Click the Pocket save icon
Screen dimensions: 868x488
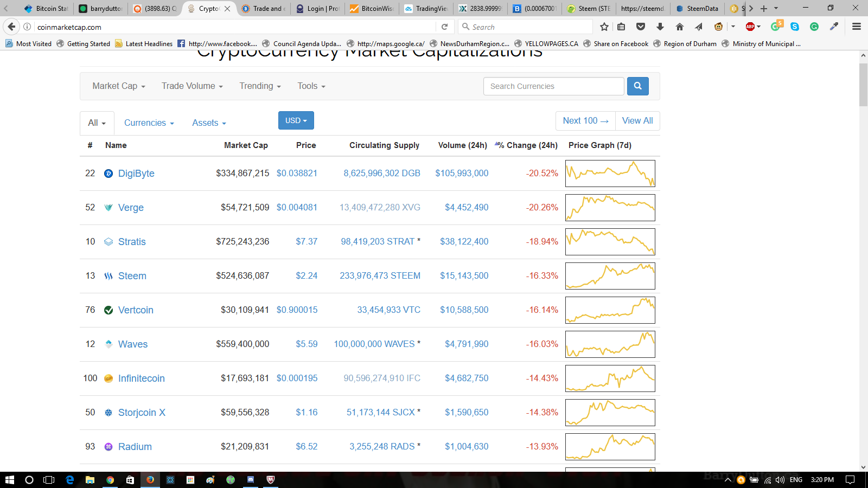[641, 27]
